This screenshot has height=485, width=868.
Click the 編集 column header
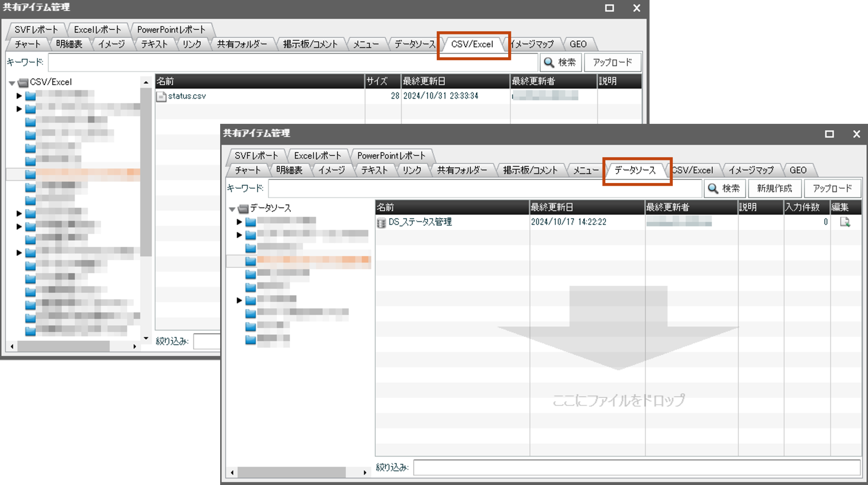click(846, 207)
